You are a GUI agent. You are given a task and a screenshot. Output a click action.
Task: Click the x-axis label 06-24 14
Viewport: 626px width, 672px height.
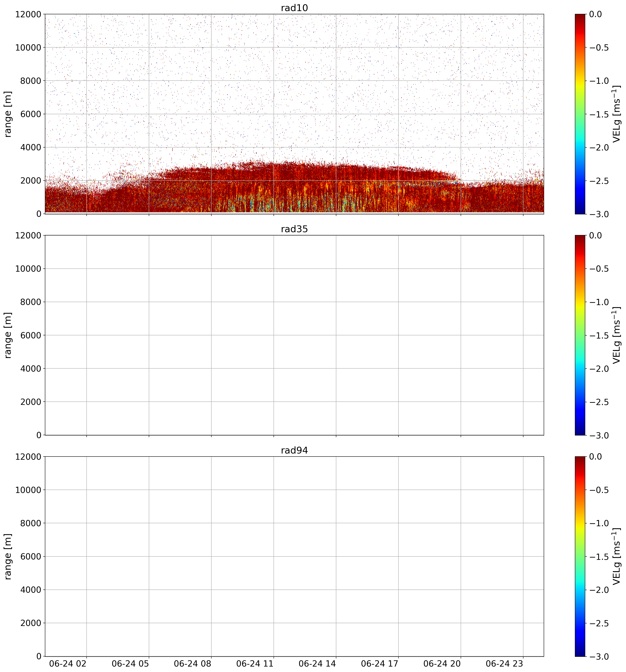[x=317, y=664]
